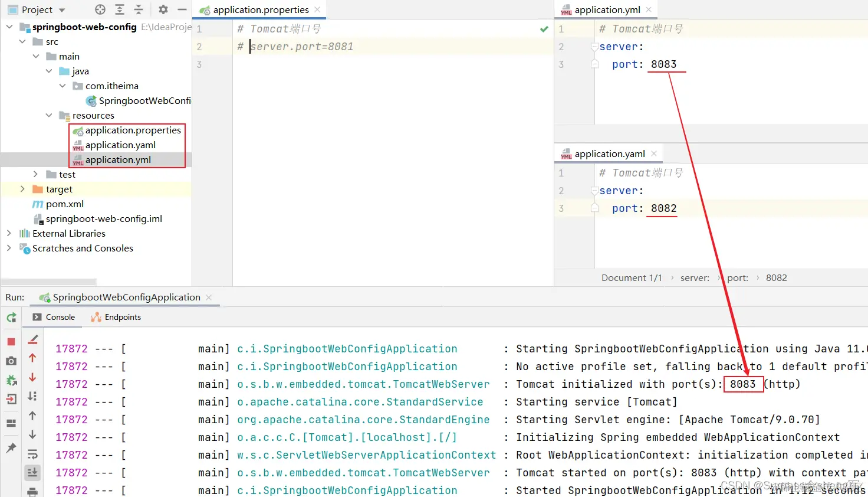Open the Endpoints tab
The image size is (868, 497).
(116, 317)
